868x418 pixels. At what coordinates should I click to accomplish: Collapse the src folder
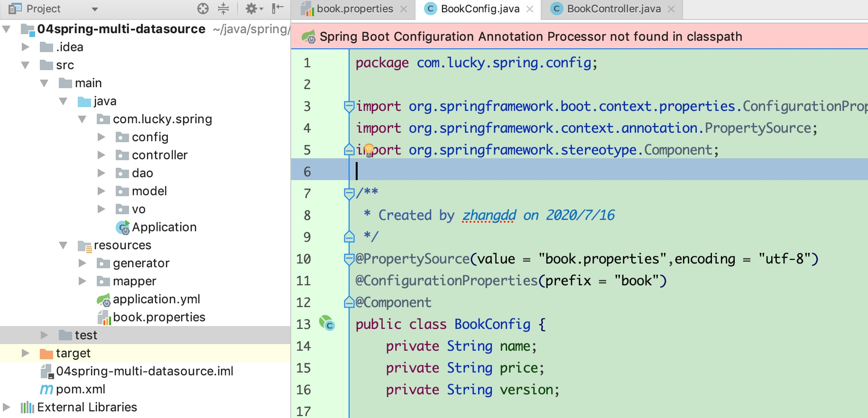click(x=26, y=65)
